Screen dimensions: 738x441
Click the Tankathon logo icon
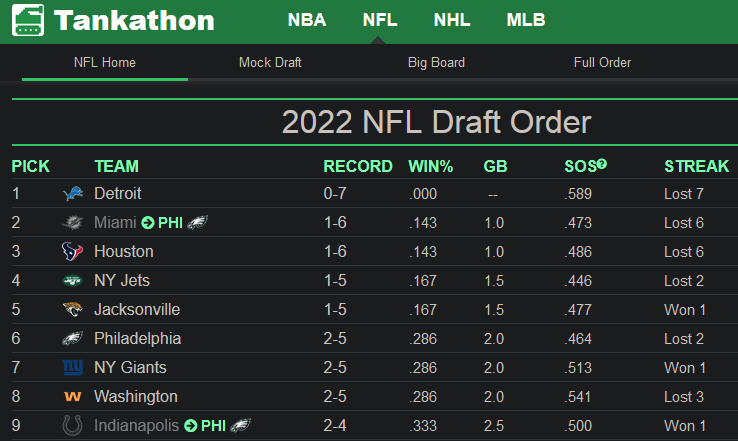click(x=28, y=20)
